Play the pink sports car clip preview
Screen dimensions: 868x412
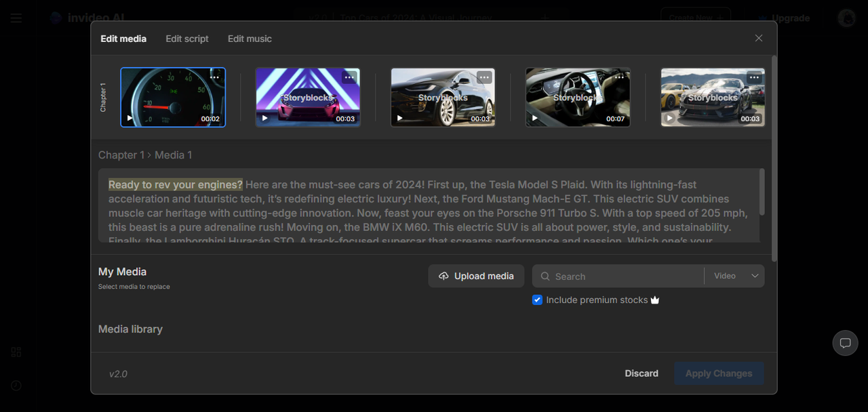tap(265, 118)
